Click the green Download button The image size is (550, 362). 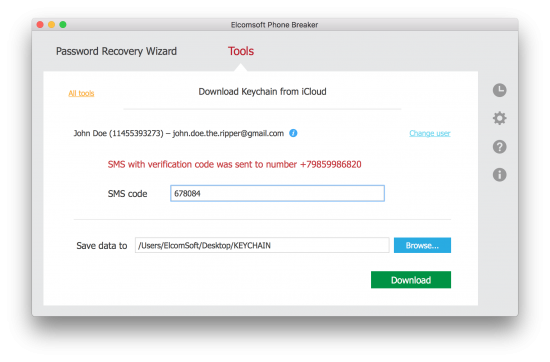click(x=411, y=280)
